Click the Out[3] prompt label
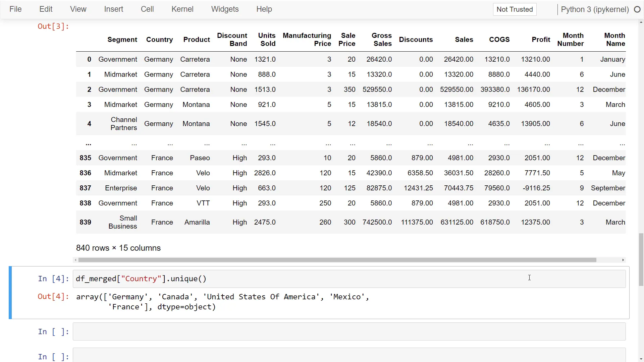This screenshot has height=362, width=644. [x=53, y=26]
